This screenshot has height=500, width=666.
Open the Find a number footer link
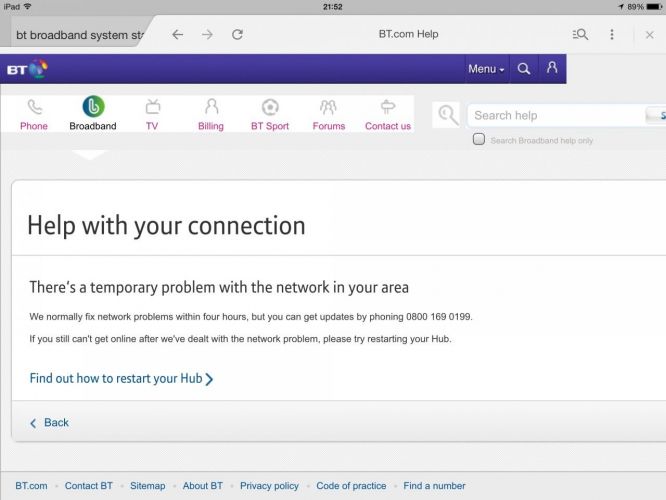(x=434, y=486)
